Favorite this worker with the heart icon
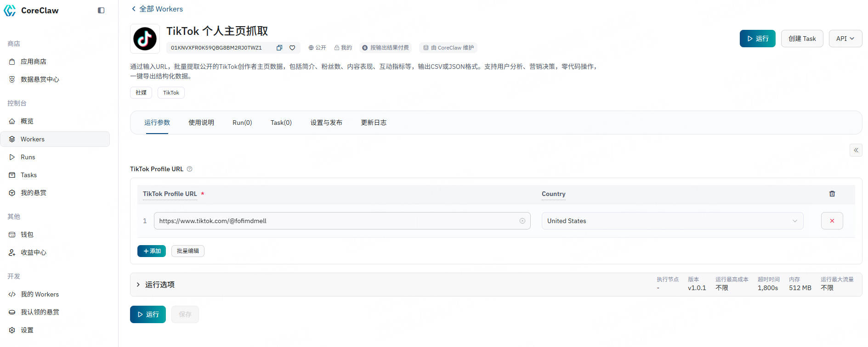The width and height of the screenshot is (868, 347). [292, 48]
